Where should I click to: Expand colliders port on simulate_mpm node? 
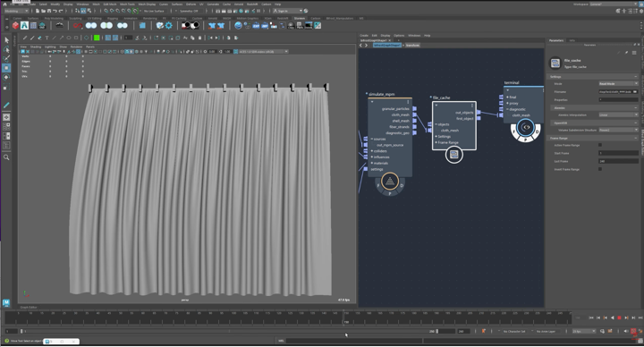coord(372,151)
